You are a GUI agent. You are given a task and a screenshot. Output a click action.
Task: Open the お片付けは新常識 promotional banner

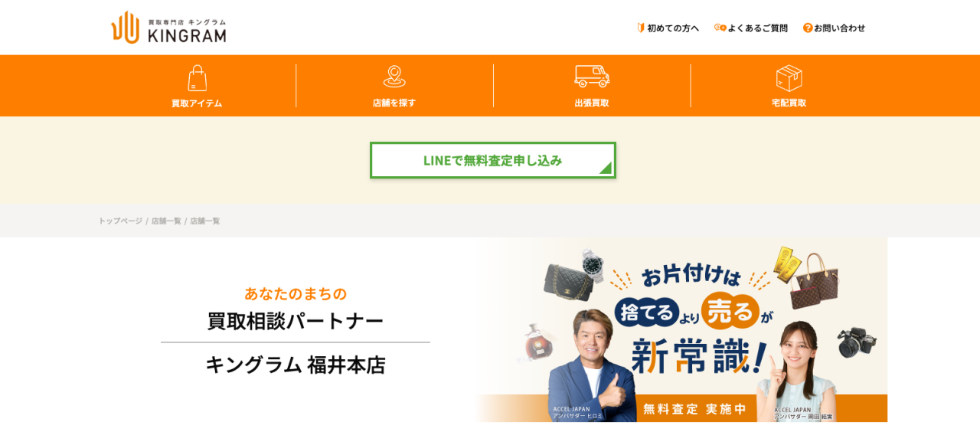point(681,329)
